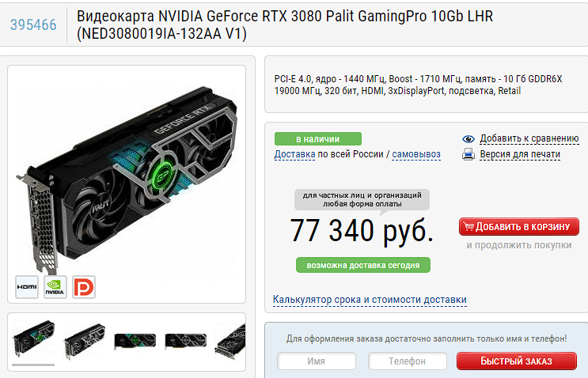Select the second graphics card thumbnail

[85, 341]
